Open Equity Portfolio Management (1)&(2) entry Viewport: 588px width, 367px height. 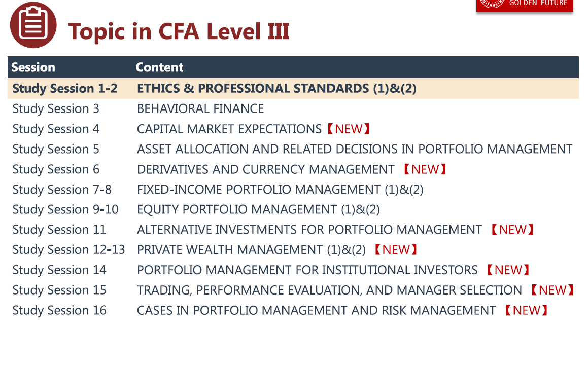pyautogui.click(x=258, y=209)
